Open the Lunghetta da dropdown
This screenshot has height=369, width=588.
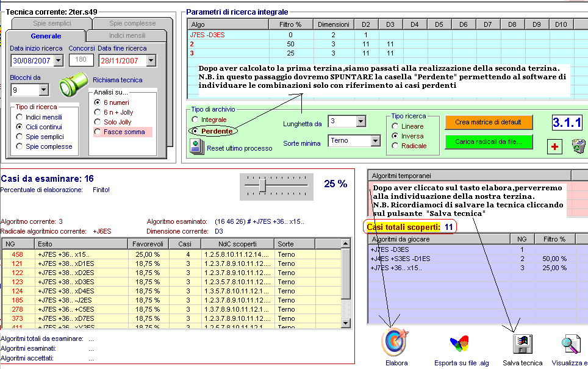tap(360, 121)
